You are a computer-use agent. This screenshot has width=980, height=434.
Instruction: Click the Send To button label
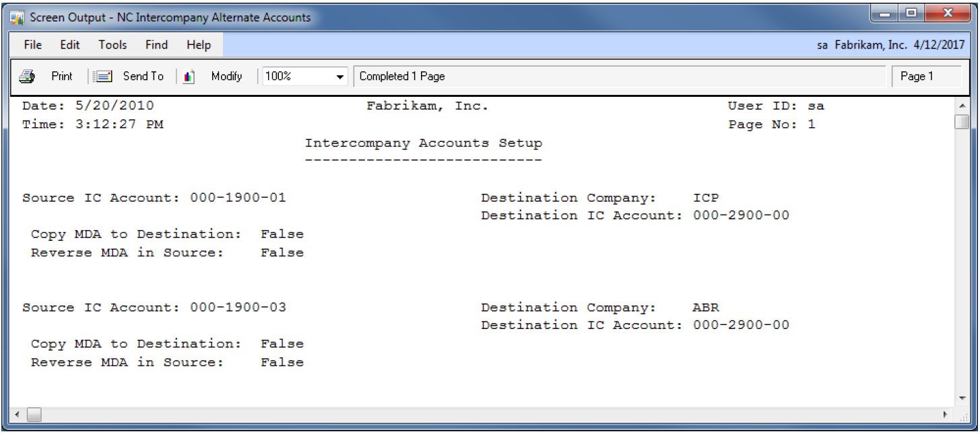tap(143, 77)
